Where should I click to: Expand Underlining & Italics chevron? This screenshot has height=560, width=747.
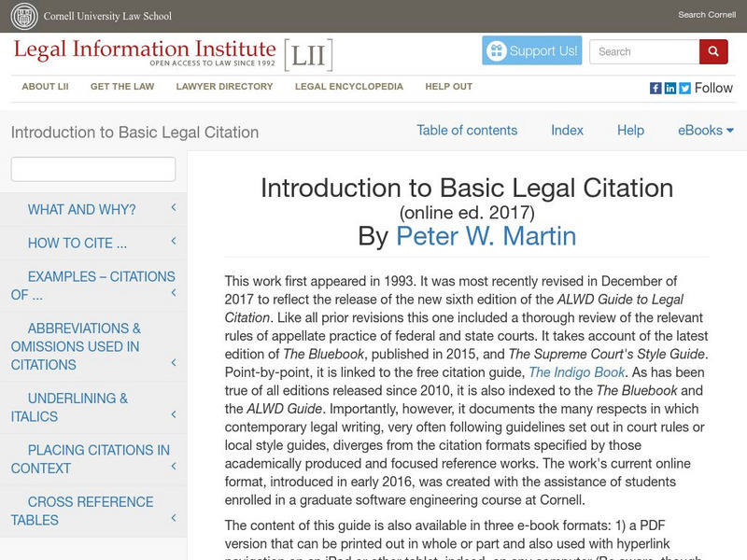click(174, 414)
